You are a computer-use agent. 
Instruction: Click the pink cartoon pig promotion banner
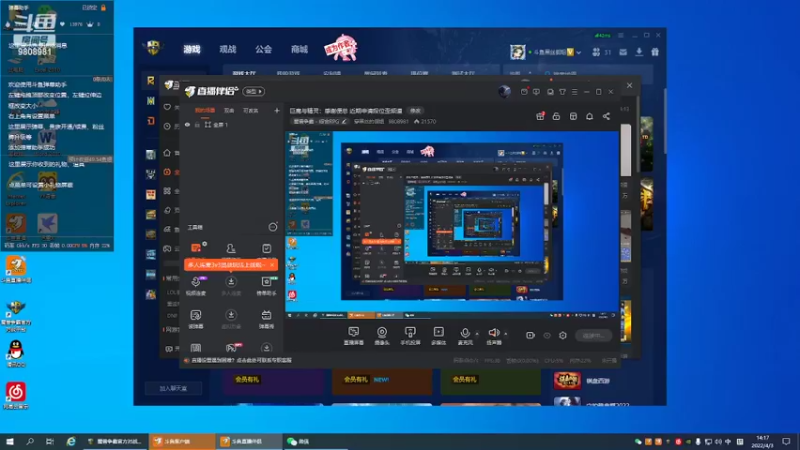click(x=340, y=48)
